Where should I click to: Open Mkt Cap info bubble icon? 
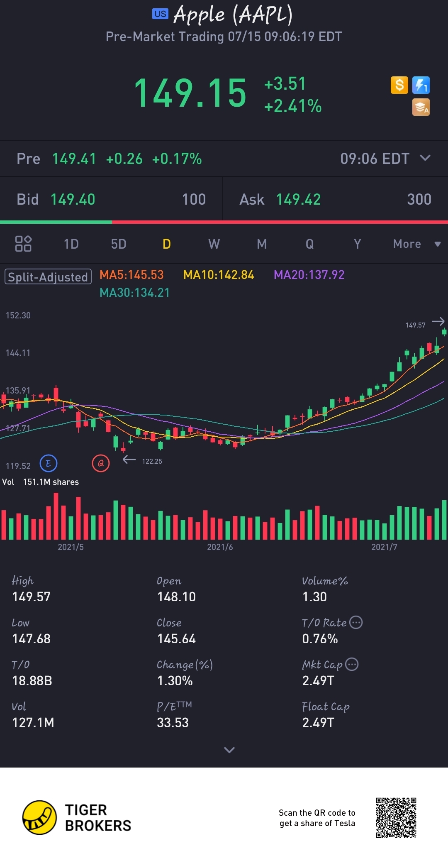pos(352,664)
